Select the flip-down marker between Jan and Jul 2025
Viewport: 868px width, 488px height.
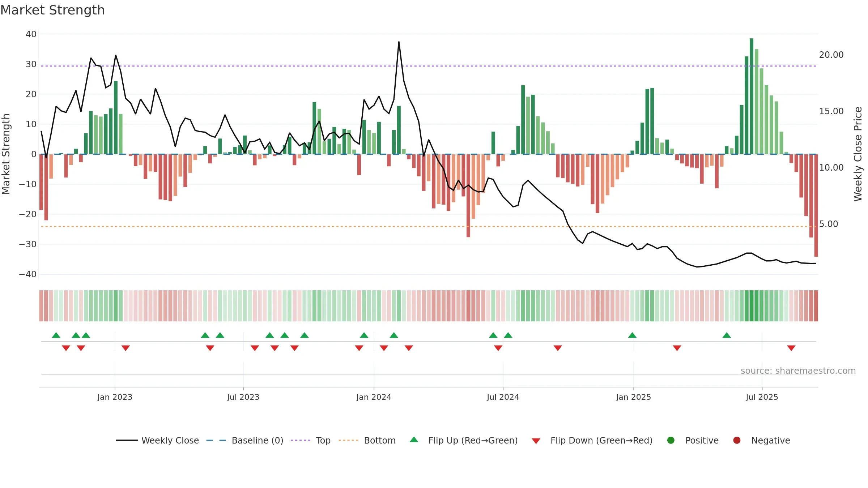[677, 348]
